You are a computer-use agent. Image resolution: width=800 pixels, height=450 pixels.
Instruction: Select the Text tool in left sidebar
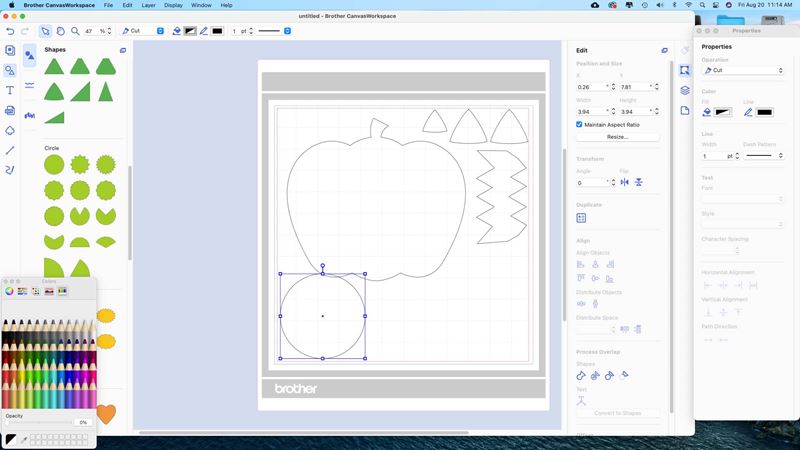[x=10, y=90]
